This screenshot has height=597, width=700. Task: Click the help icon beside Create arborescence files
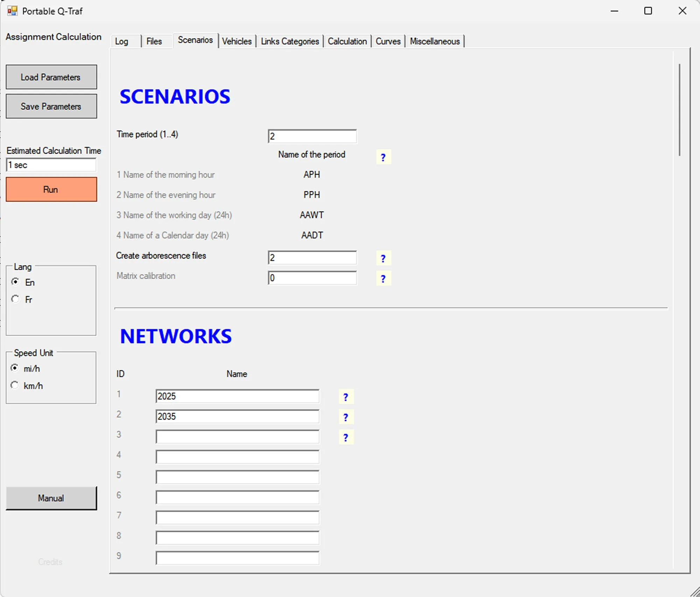[x=383, y=258]
